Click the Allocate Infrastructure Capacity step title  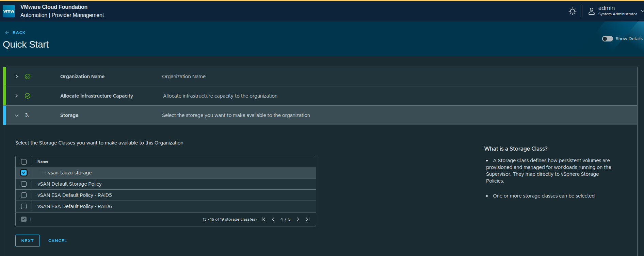pyautogui.click(x=97, y=96)
